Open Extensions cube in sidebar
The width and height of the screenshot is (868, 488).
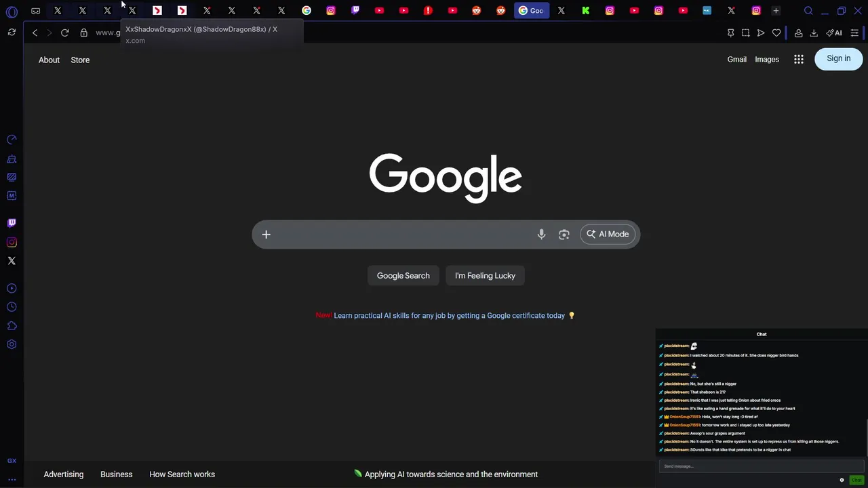coord(12,326)
